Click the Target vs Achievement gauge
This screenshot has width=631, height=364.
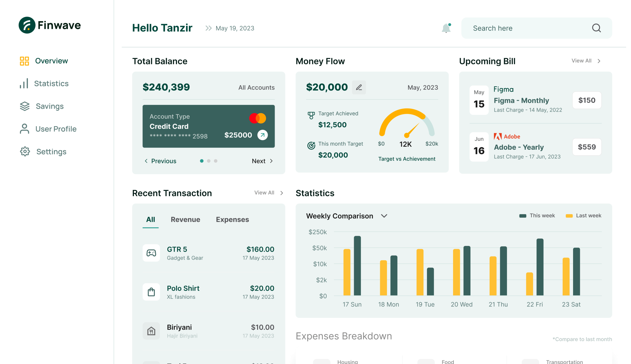pyautogui.click(x=407, y=125)
